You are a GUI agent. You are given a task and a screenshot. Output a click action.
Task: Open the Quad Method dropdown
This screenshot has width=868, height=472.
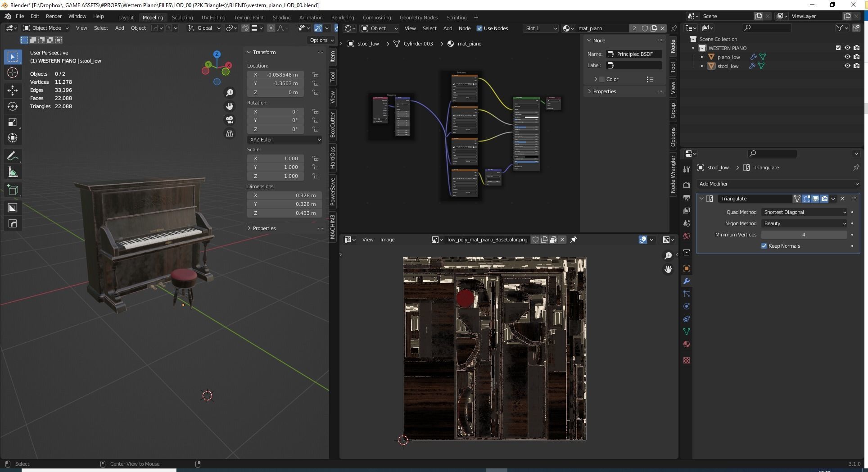click(x=804, y=212)
